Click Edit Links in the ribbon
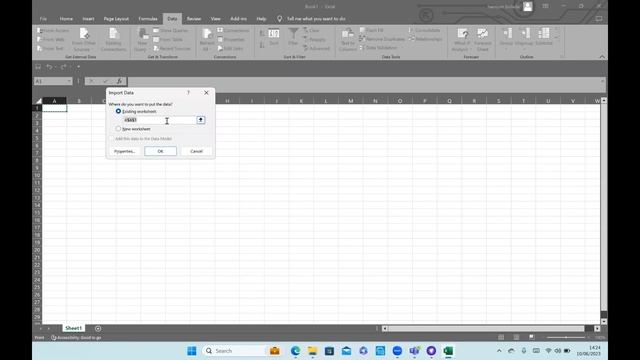 click(x=230, y=48)
